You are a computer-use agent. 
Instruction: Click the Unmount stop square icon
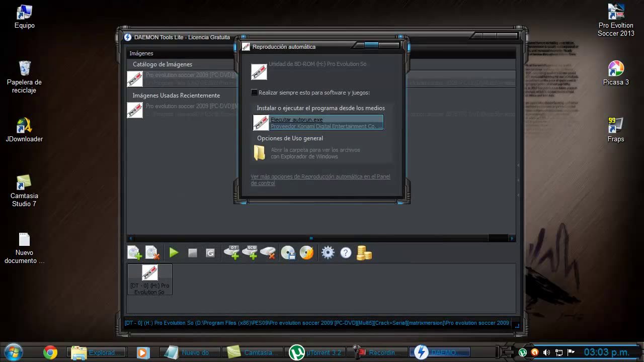pyautogui.click(x=192, y=253)
